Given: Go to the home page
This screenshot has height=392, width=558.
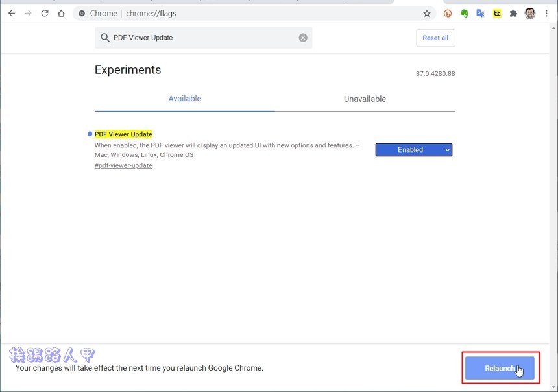Looking at the screenshot, I should click(61, 13).
